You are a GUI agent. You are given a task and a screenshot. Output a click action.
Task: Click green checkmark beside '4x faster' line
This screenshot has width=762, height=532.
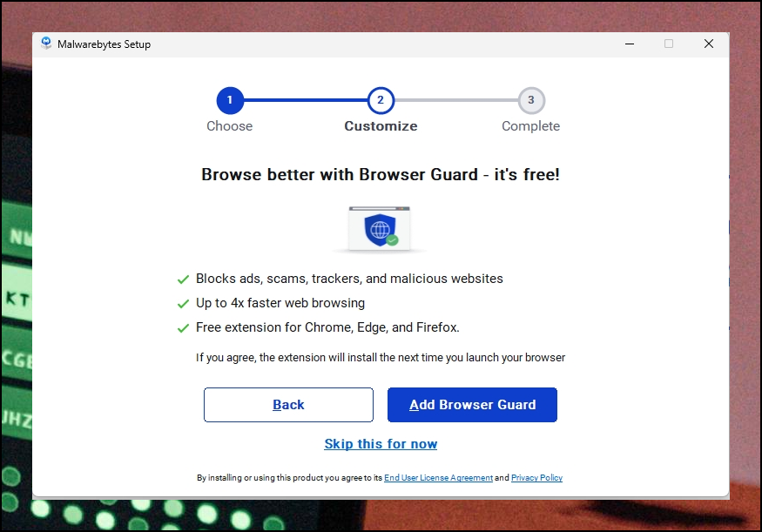pyautogui.click(x=183, y=304)
